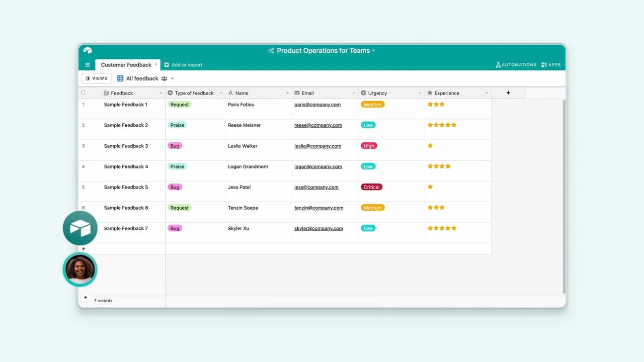Click the vertical scrollbar on the right
This screenshot has height=362, width=644.
coord(564,196)
